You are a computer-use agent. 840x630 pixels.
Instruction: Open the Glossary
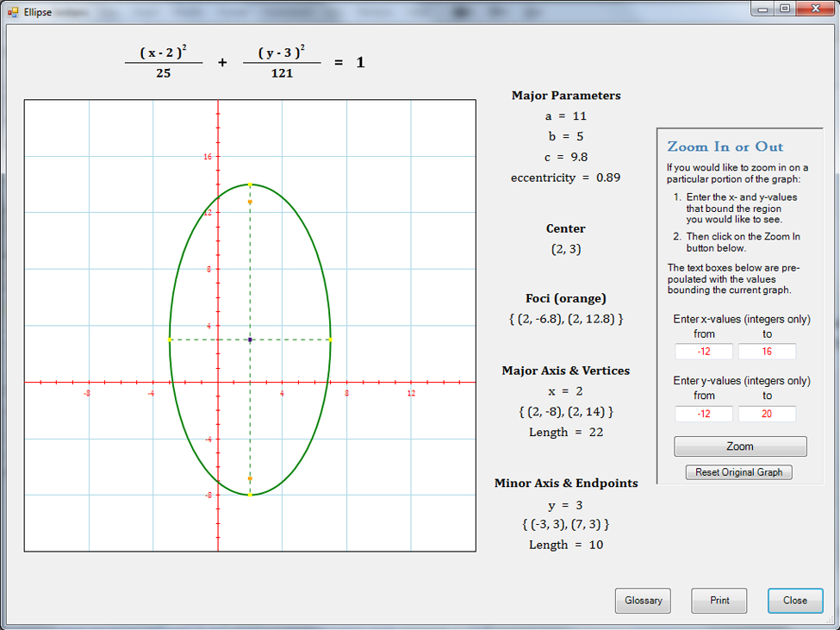pyautogui.click(x=643, y=601)
